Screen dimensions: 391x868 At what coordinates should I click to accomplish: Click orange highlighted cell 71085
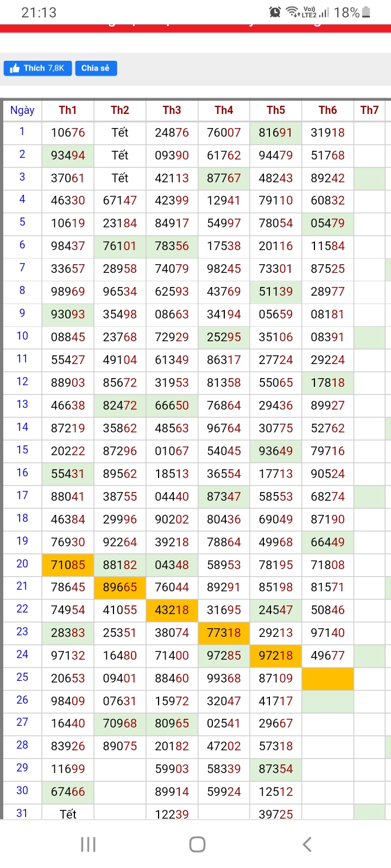click(68, 565)
